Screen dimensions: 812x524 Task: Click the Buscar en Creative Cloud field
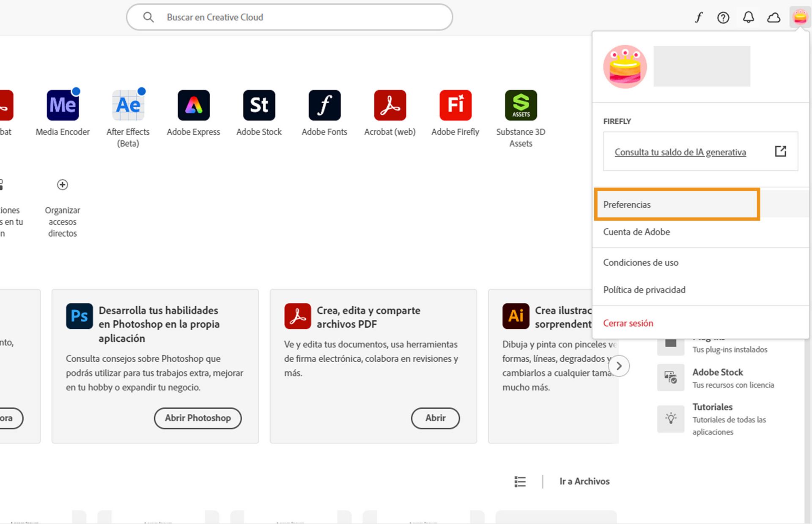289,17
